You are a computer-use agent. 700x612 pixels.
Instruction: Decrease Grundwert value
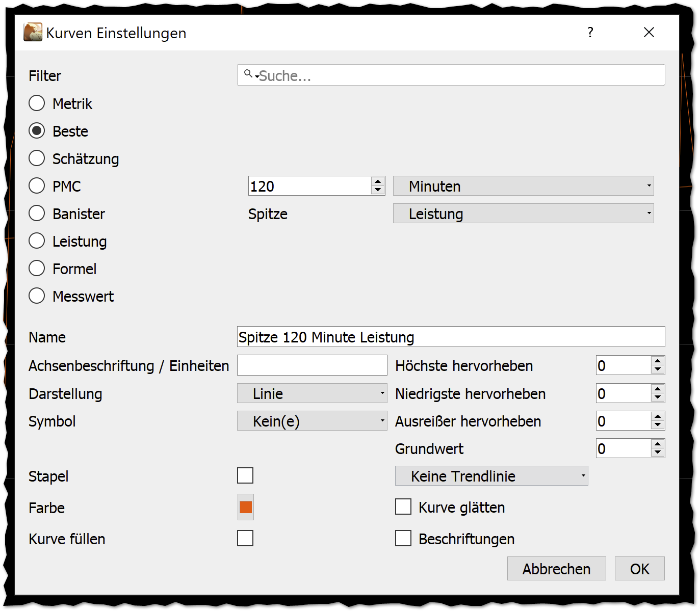point(658,453)
